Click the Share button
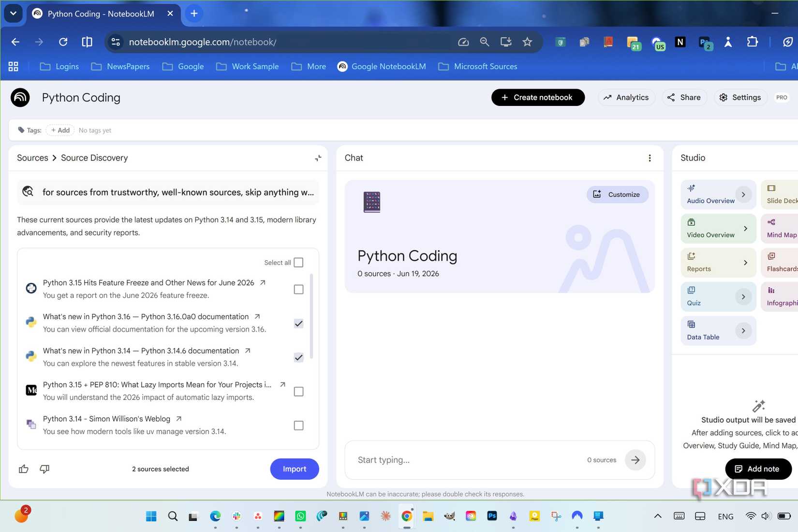 click(x=684, y=97)
